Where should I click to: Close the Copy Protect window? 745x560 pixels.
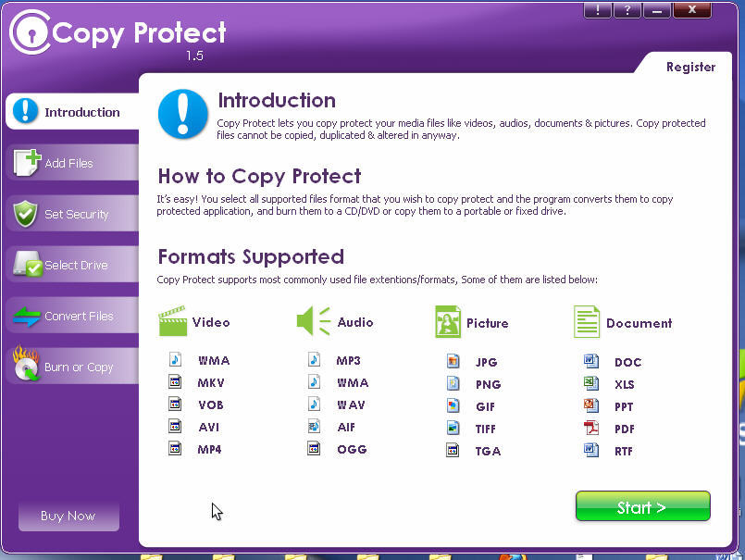click(692, 10)
